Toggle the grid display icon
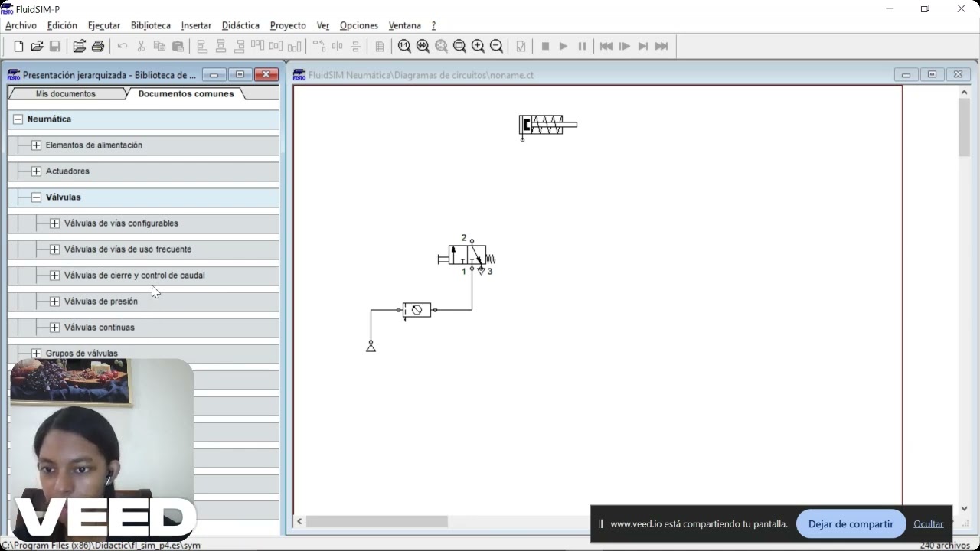Viewport: 980px width, 551px height. 380,46
